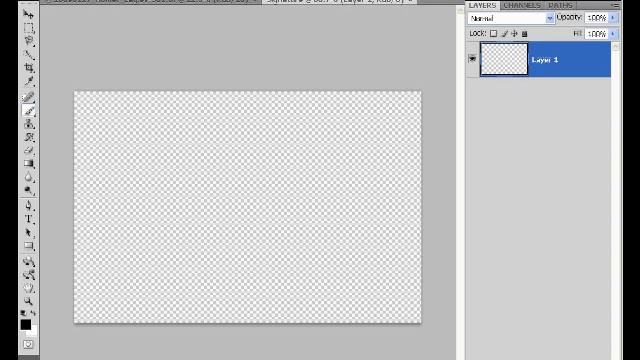Open the Opacity slider arrow
640x360 pixels.
pos(613,18)
